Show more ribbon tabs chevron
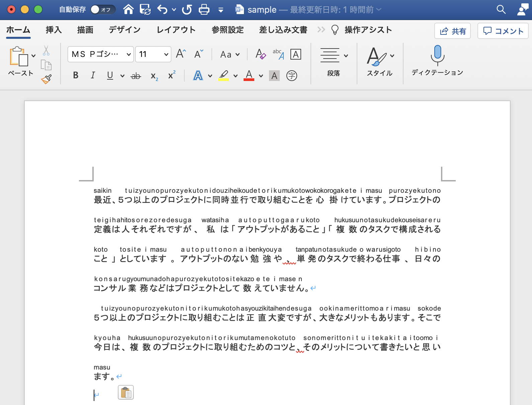The image size is (532, 405). [x=321, y=30]
